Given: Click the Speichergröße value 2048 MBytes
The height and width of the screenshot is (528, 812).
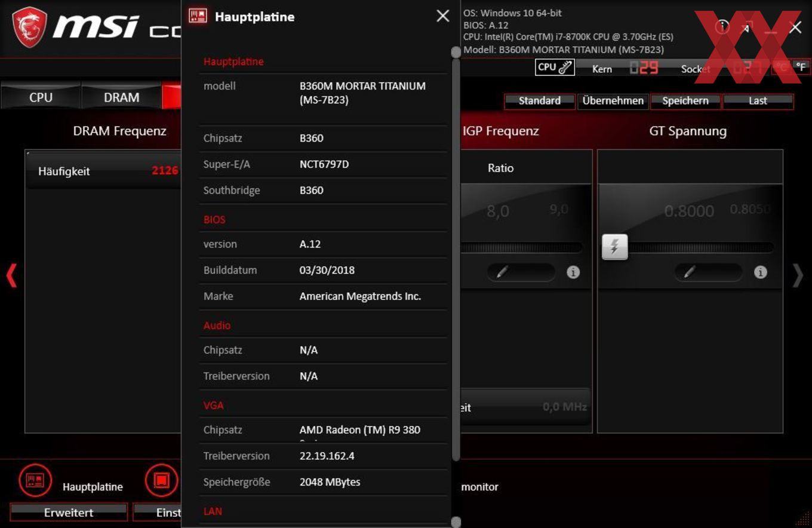Looking at the screenshot, I should click(330, 482).
